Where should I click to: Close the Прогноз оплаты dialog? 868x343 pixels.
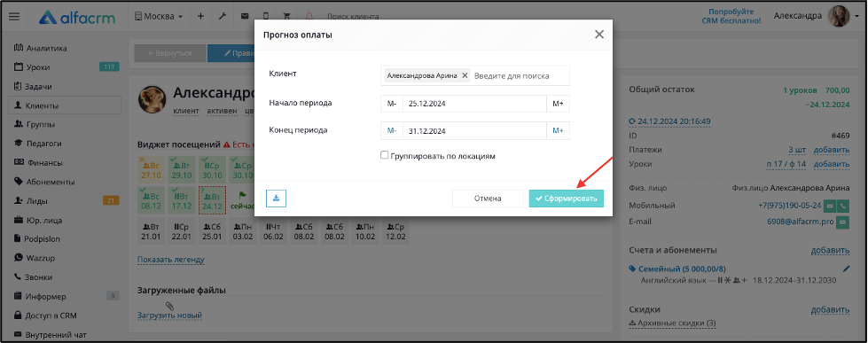(599, 35)
